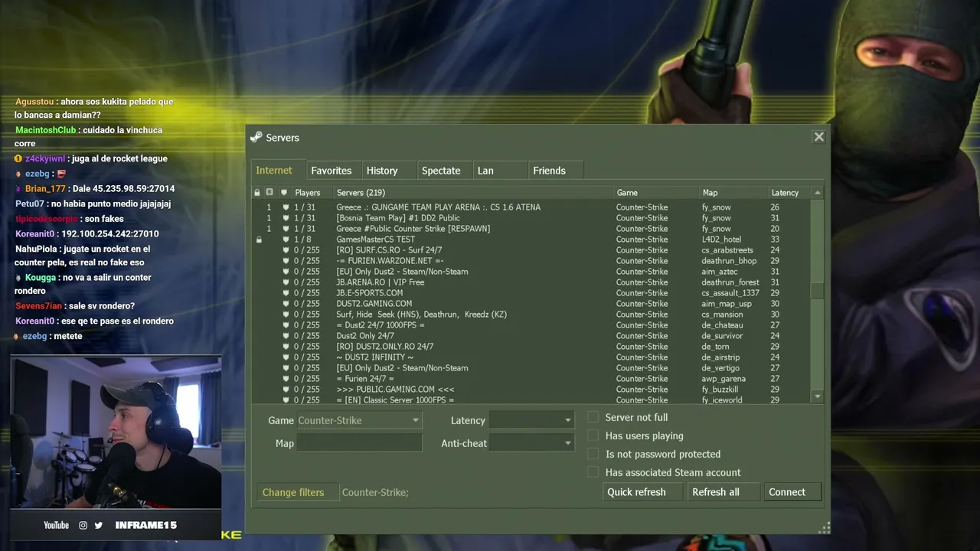Sort servers by the VAC shield column header icon
980x551 pixels.
284,192
